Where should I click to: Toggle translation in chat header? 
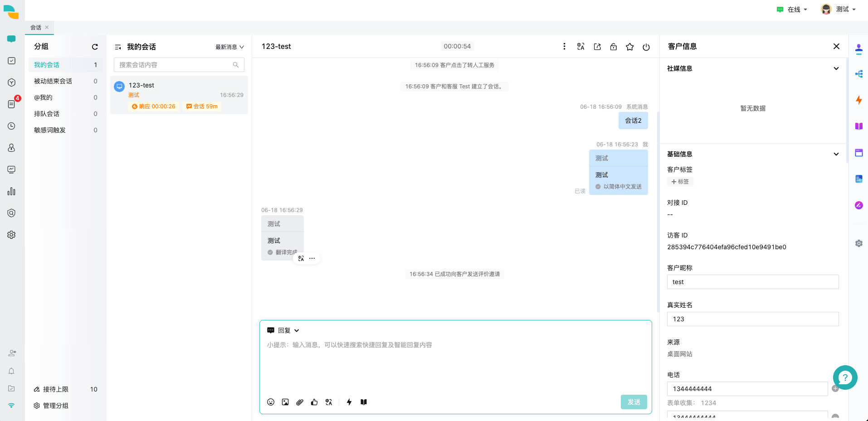[580, 46]
